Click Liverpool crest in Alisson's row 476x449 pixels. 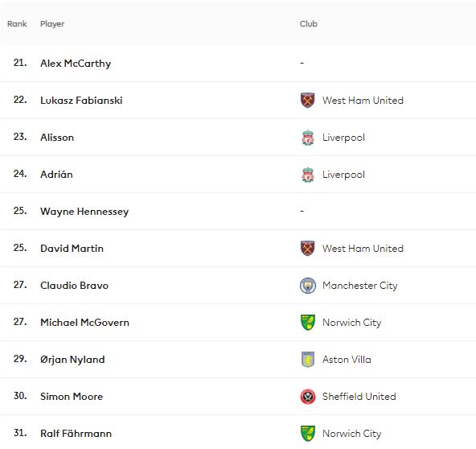point(307,138)
